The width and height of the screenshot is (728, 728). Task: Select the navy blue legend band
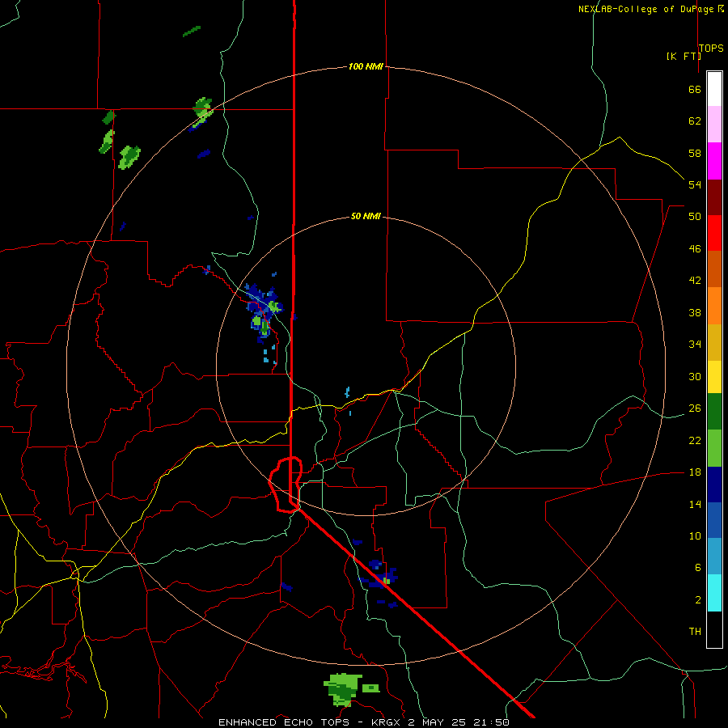click(x=714, y=485)
